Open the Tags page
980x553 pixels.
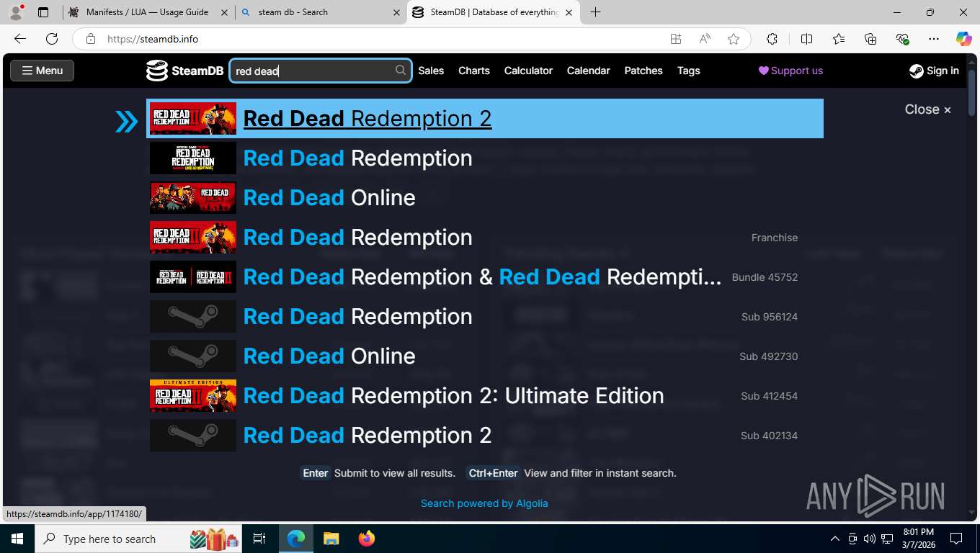[x=689, y=71]
